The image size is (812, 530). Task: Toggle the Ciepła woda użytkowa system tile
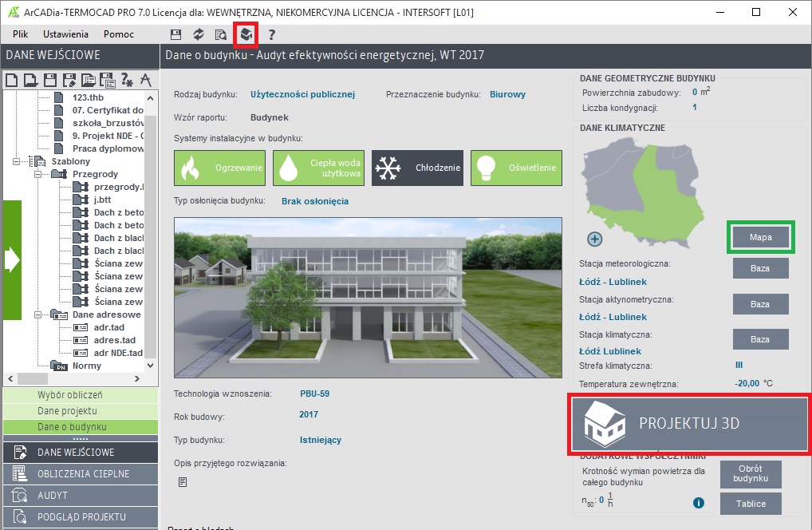coord(318,168)
